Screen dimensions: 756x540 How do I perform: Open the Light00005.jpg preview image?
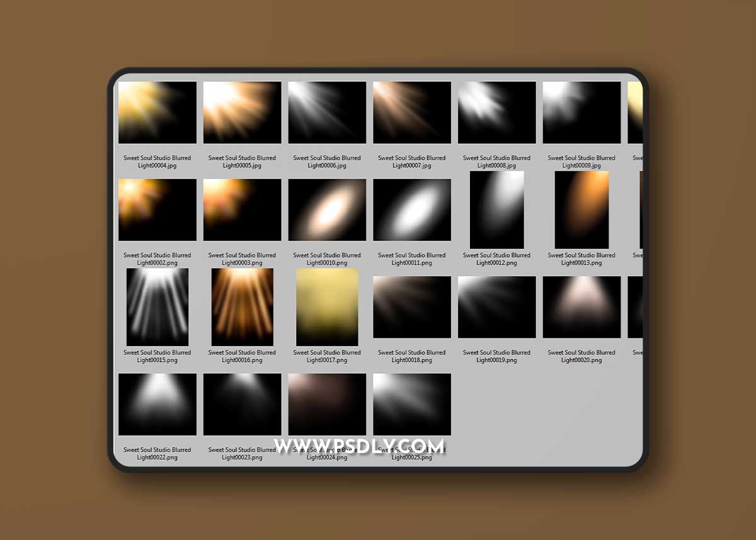point(242,111)
